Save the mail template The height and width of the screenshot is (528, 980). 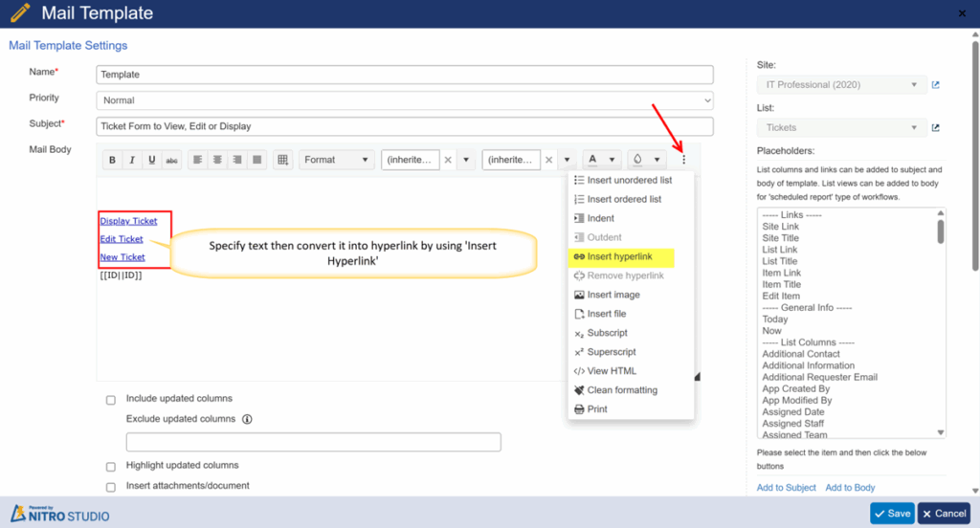click(x=892, y=514)
